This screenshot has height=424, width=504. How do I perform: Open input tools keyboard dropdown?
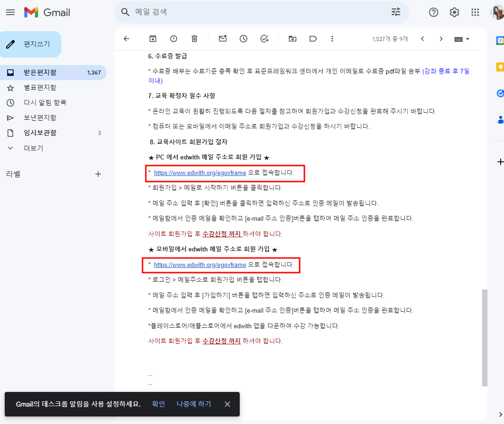coord(462,39)
